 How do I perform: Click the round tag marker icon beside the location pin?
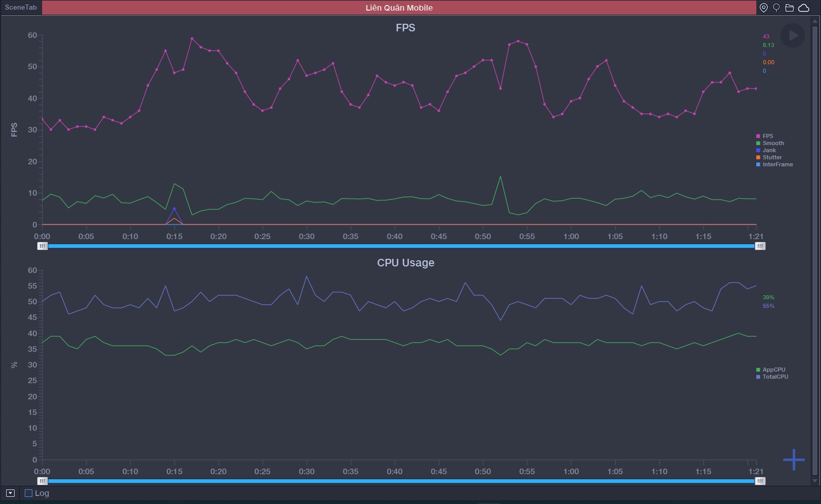pos(777,8)
